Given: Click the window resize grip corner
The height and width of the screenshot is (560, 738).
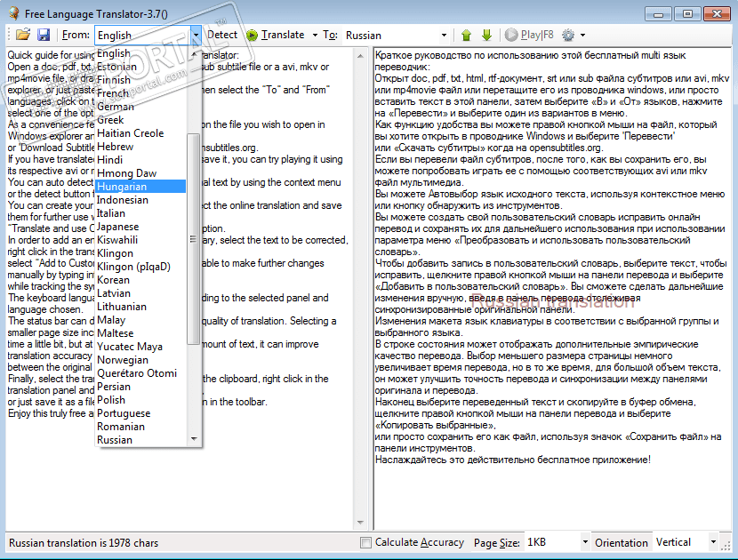Looking at the screenshot, I should (x=726, y=546).
